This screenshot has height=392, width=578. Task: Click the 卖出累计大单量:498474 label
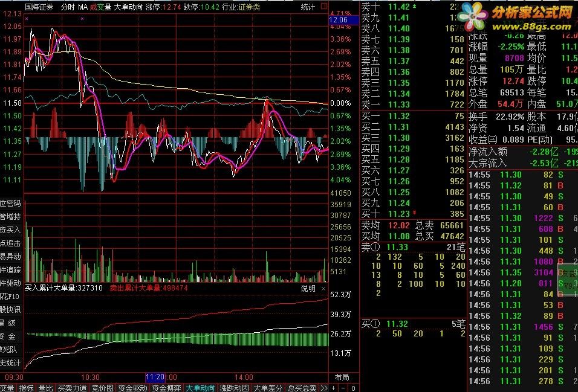tap(149, 288)
